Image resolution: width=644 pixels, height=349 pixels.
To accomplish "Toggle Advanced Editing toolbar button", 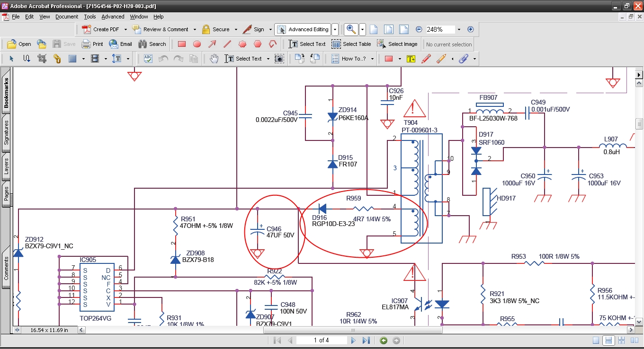I will pos(303,29).
